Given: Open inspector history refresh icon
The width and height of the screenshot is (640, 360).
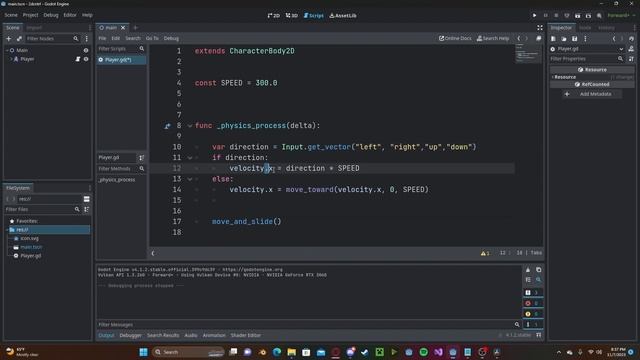Looking at the screenshot, I should [631, 38].
